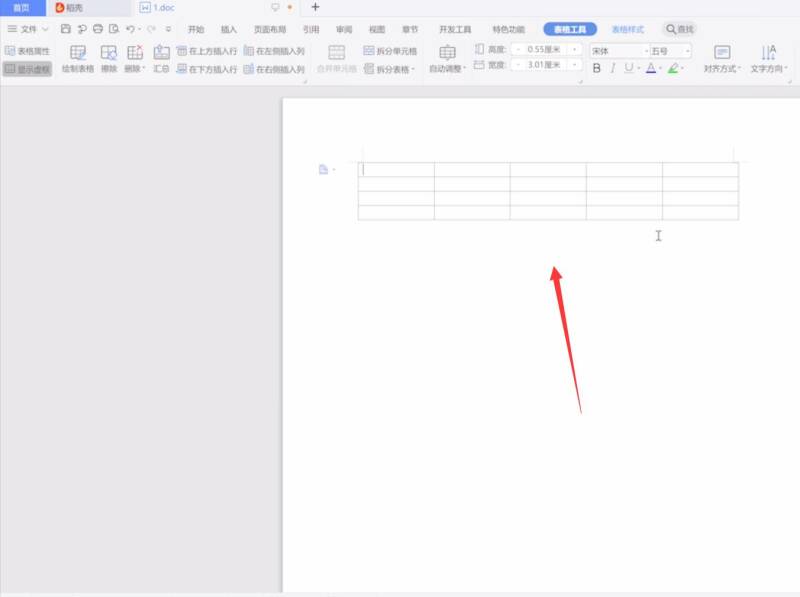Image resolution: width=800 pixels, height=597 pixels.
Task: Switch to the 审阅 Review tab
Action: (344, 29)
